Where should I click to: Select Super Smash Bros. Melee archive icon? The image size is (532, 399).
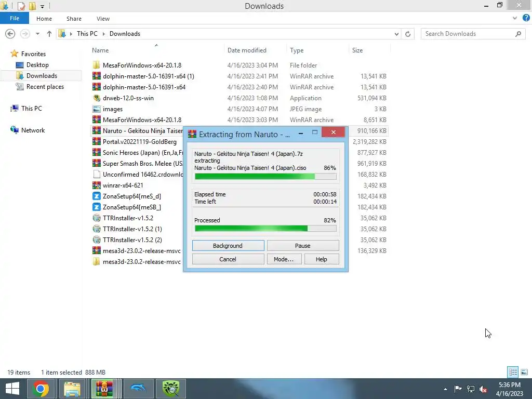96,163
